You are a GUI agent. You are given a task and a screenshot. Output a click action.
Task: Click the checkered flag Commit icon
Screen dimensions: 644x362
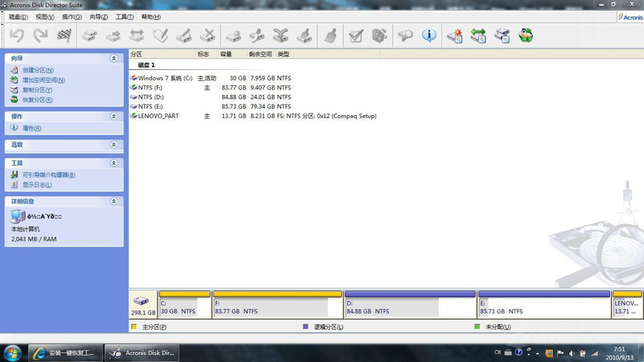point(64,35)
